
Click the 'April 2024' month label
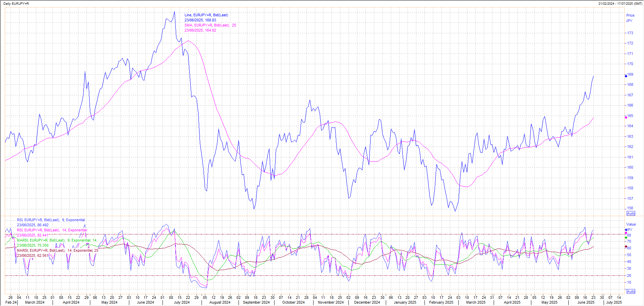[x=71, y=302]
